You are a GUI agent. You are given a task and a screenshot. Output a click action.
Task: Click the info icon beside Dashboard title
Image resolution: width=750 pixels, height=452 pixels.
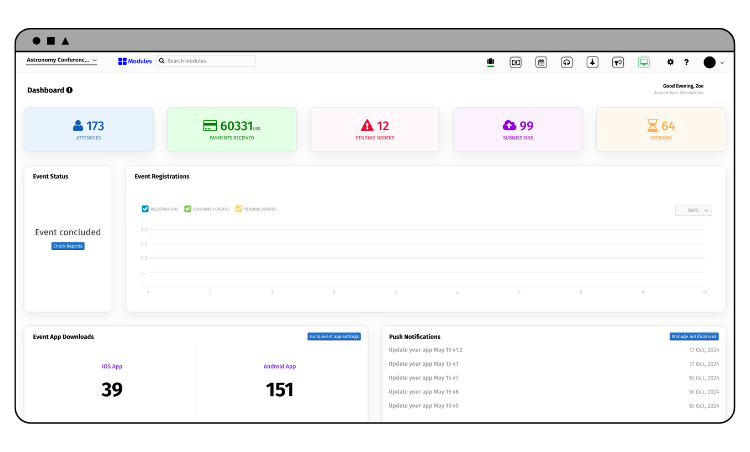click(x=69, y=90)
